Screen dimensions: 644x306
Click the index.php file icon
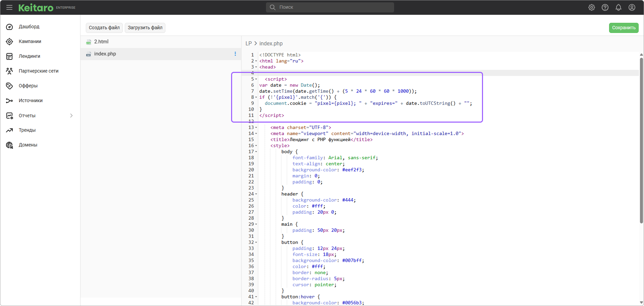tap(89, 54)
